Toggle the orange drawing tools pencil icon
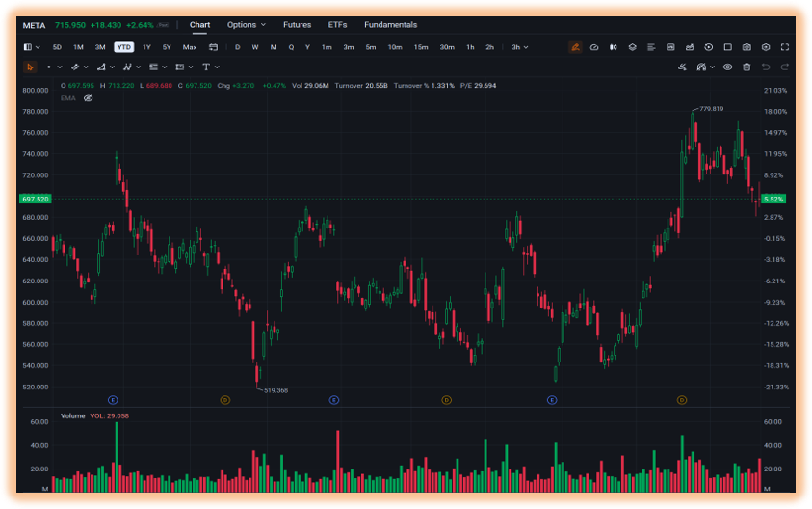The width and height of the screenshot is (812, 509). click(x=575, y=47)
